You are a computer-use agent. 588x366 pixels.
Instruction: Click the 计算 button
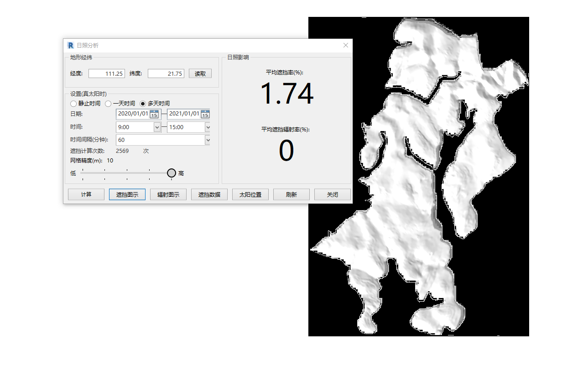[x=86, y=194]
